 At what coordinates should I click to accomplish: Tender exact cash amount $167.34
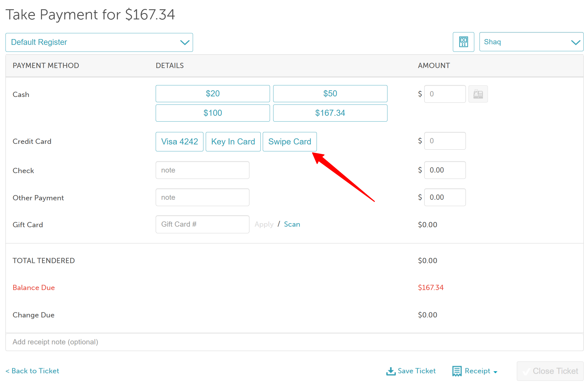(x=330, y=113)
